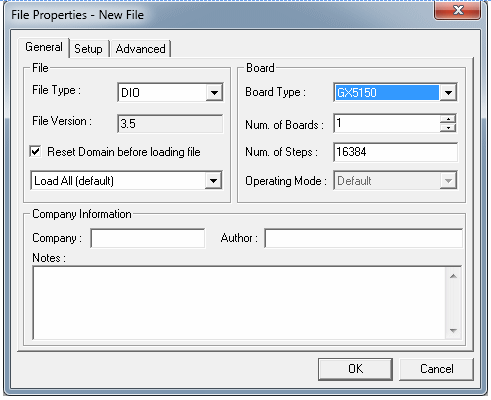Click the File Version field showing 3.5
This screenshot has width=491, height=400.
(170, 124)
